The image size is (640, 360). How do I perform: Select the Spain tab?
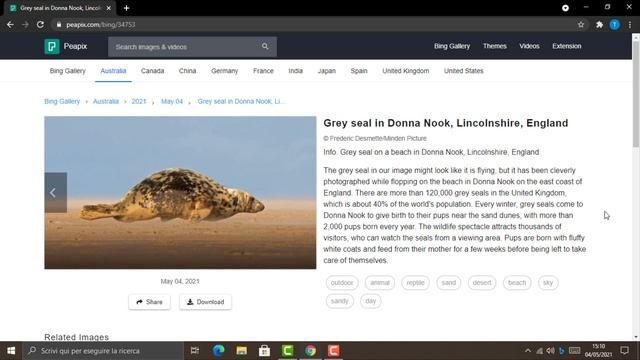coord(359,71)
